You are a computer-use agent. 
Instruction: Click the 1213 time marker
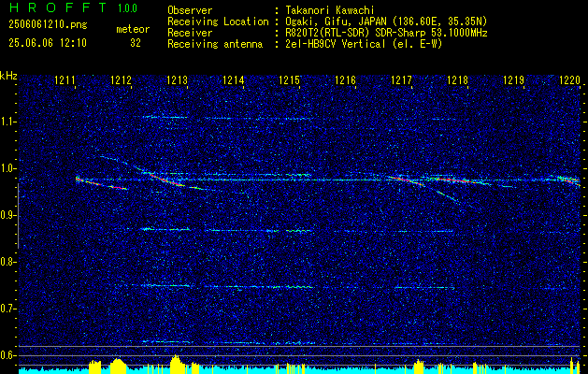177,79
